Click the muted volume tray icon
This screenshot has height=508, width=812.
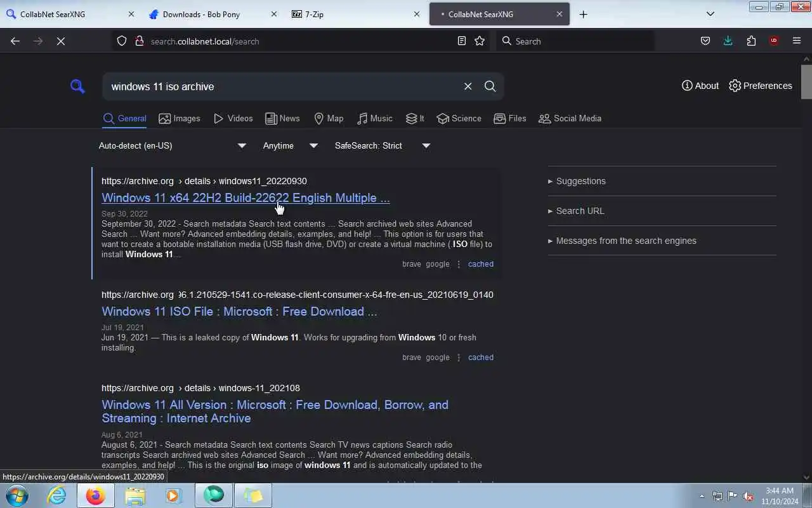tap(749, 496)
